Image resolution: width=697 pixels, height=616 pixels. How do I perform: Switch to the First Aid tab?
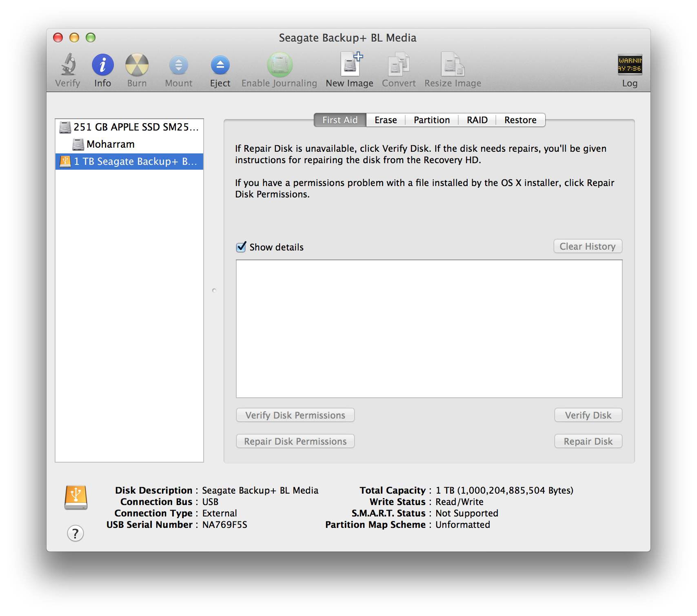(x=340, y=120)
